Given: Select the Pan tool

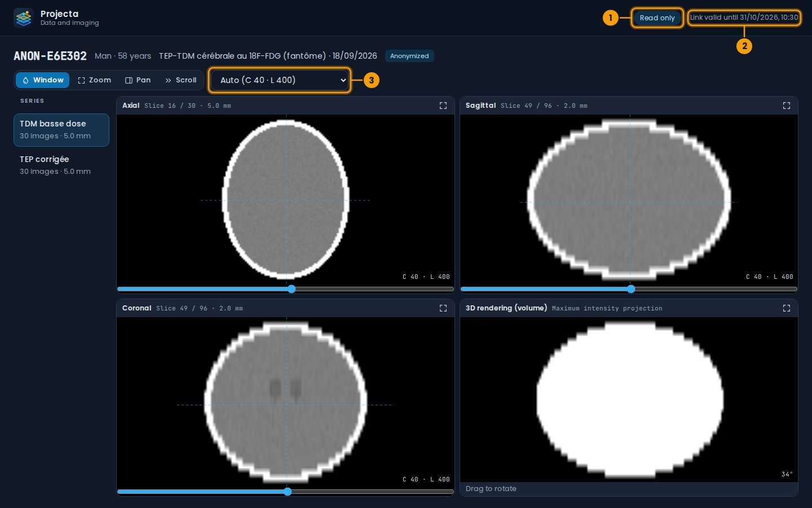Looking at the screenshot, I should [x=138, y=80].
